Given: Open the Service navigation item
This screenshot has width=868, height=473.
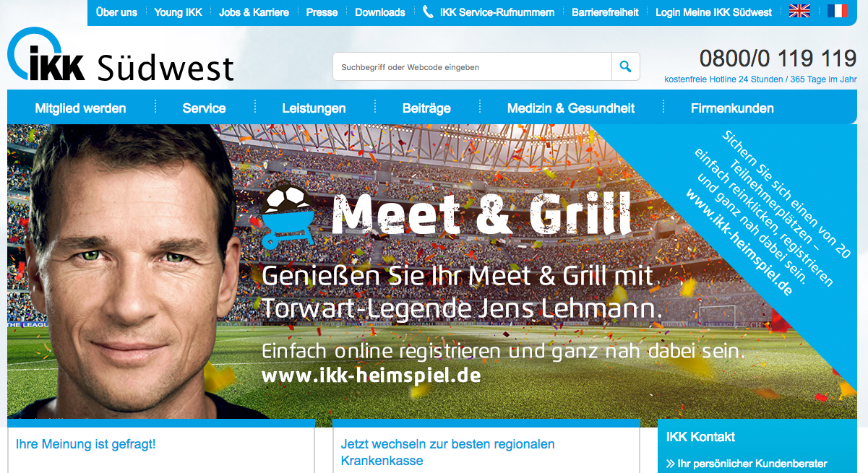Looking at the screenshot, I should point(204,108).
